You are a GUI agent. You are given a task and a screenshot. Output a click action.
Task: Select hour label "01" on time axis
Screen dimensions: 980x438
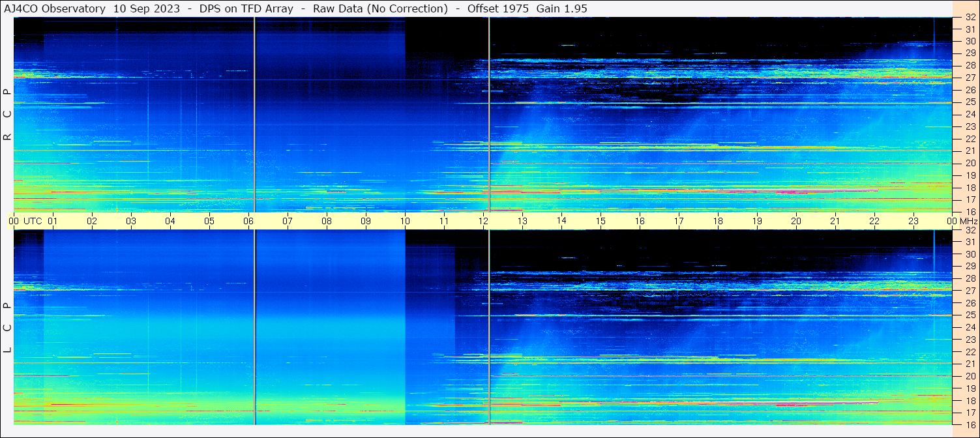point(53,221)
